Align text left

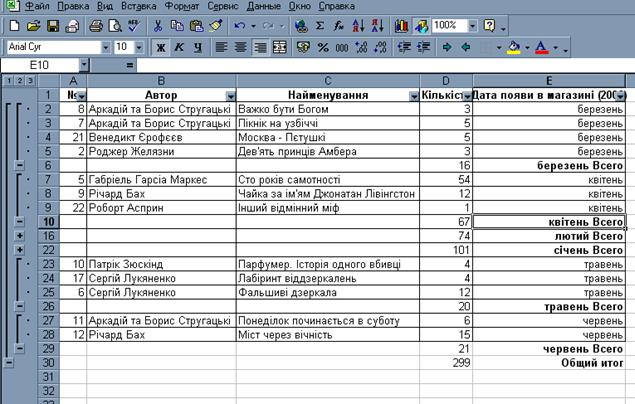coord(221,47)
